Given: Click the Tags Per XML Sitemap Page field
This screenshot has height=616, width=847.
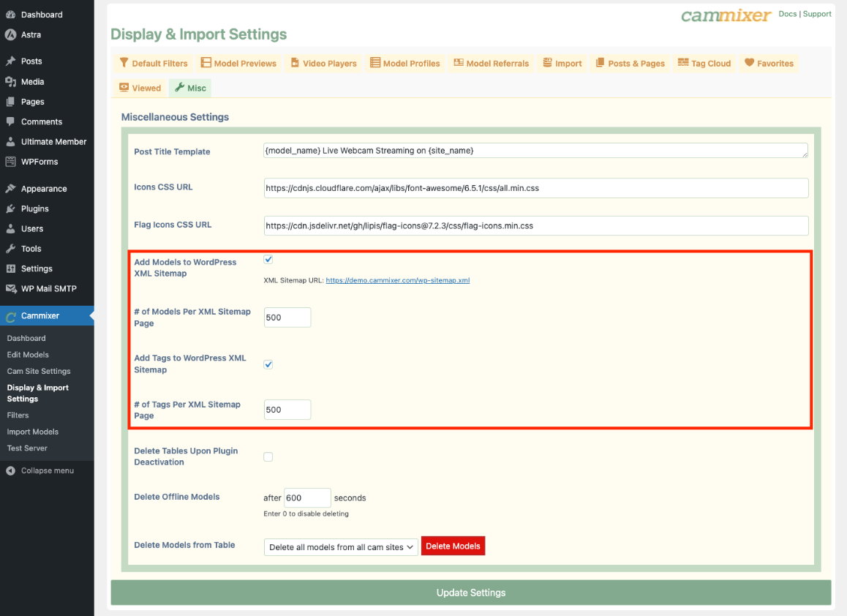Looking at the screenshot, I should pyautogui.click(x=287, y=410).
